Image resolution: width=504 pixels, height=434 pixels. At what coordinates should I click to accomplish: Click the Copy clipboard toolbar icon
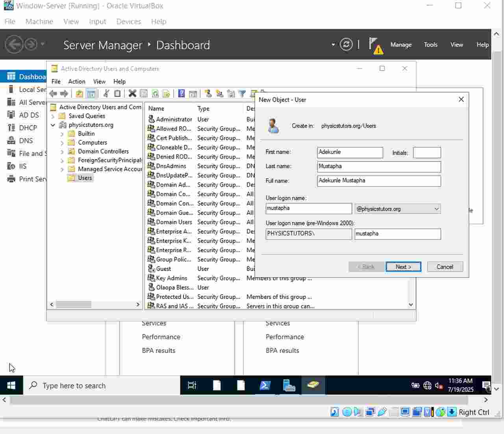(117, 93)
